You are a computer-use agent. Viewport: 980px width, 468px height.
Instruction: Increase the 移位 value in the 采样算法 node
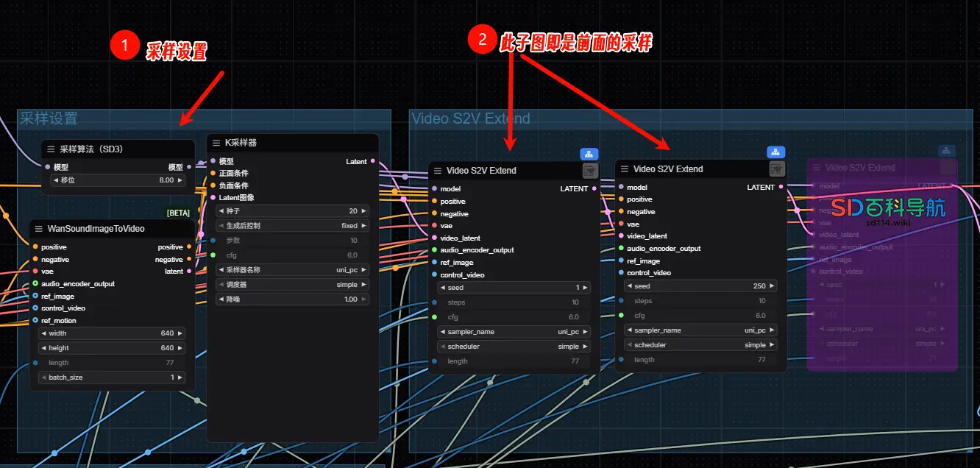pos(181,180)
